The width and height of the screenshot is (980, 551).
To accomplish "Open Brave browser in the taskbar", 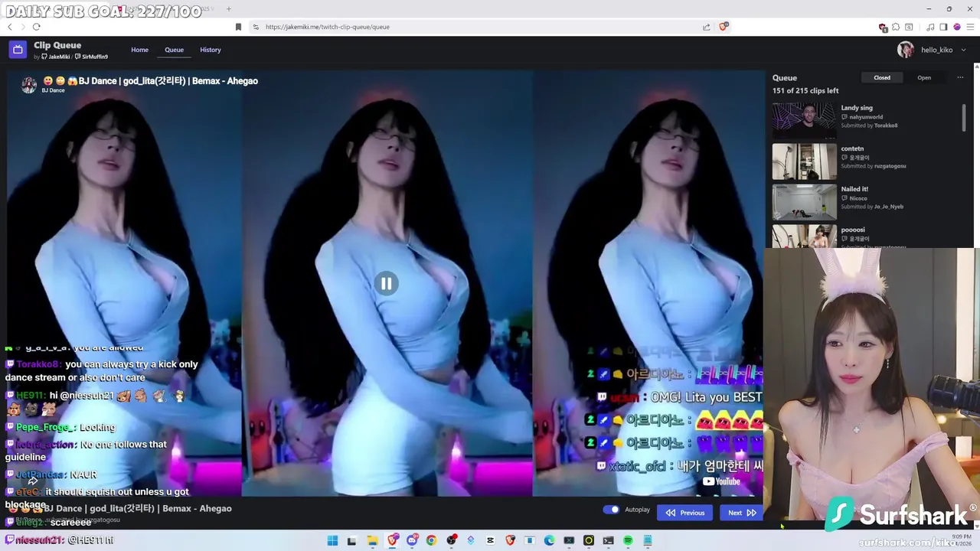I will (x=393, y=540).
